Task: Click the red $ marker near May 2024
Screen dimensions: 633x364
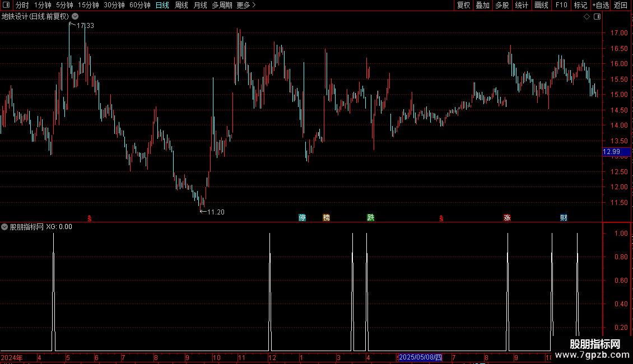Action: tap(90, 218)
